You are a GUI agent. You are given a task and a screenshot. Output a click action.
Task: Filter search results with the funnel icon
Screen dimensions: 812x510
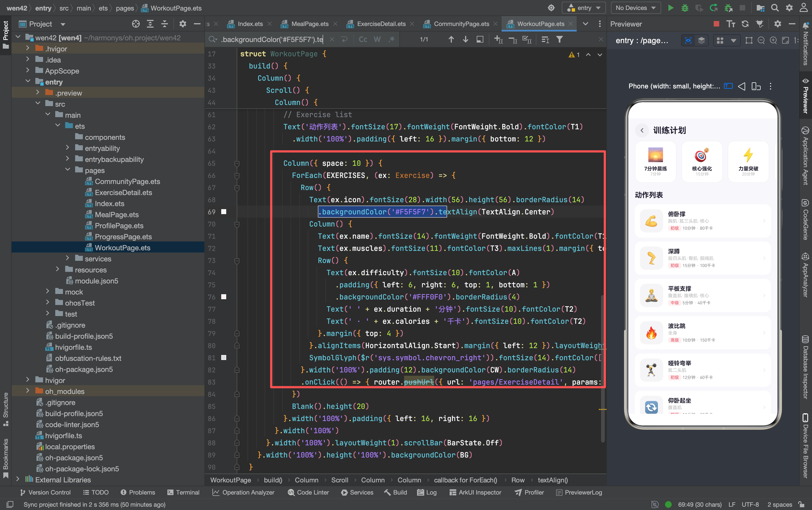pyautogui.click(x=560, y=40)
